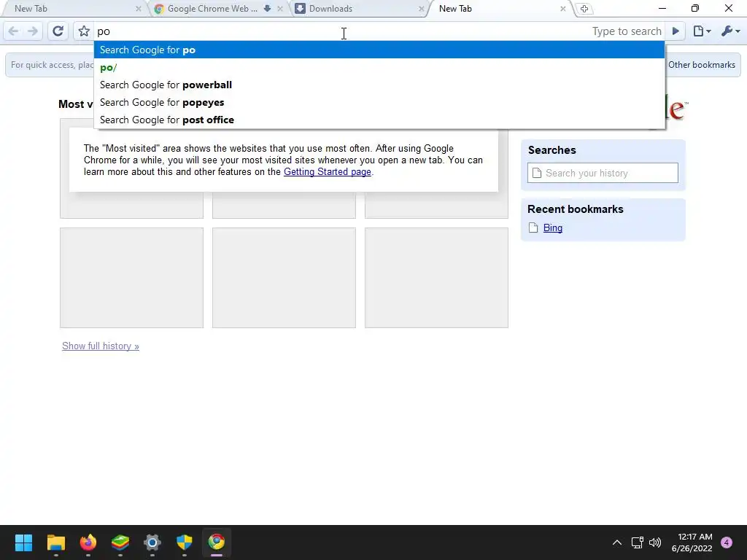Click the bottom-right empty most visited thumbnail
The image size is (747, 560).
pos(436,278)
